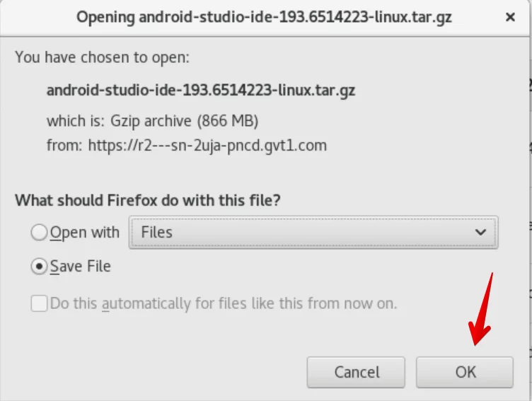Select the Save File radio button
Image resolution: width=532 pixels, height=401 pixels.
39,267
